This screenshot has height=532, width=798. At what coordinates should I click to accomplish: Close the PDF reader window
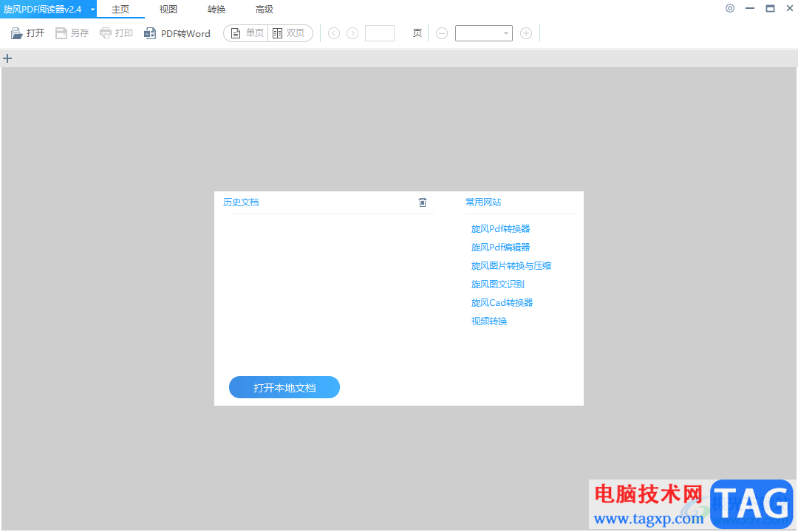click(x=790, y=9)
